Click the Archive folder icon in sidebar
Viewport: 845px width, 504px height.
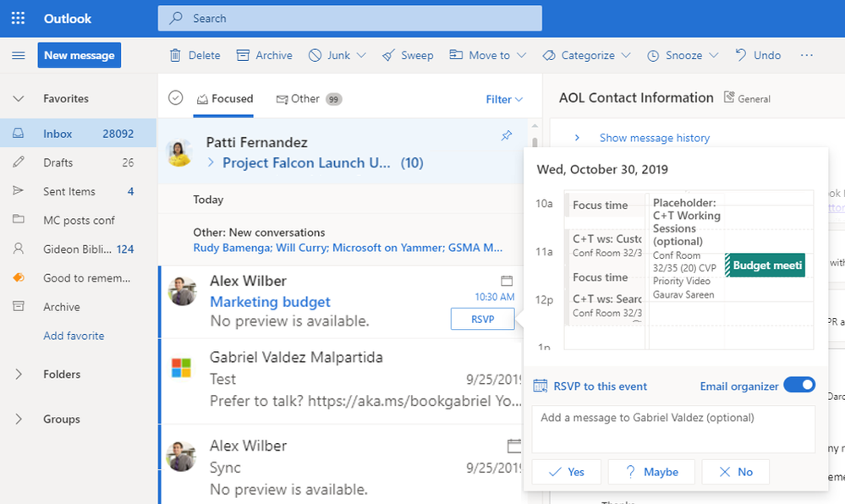tap(19, 306)
